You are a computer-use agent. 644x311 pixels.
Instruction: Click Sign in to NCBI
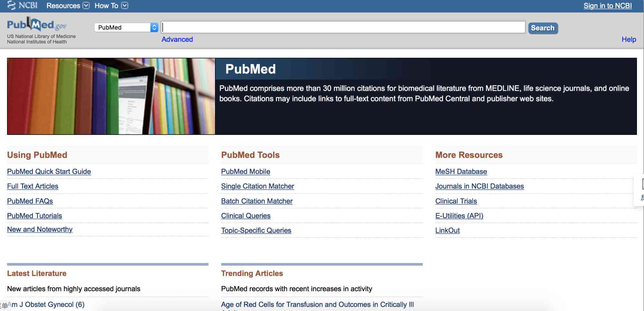coord(608,5)
